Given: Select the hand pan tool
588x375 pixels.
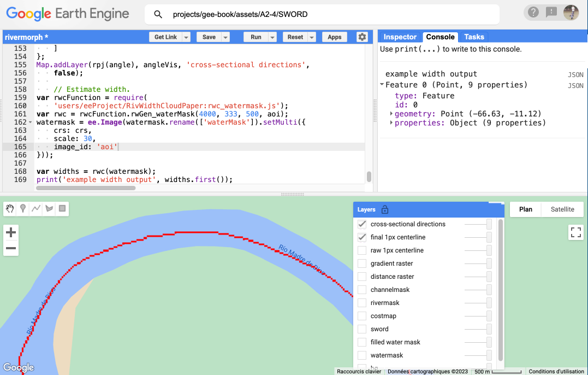Looking at the screenshot, I should (10, 208).
